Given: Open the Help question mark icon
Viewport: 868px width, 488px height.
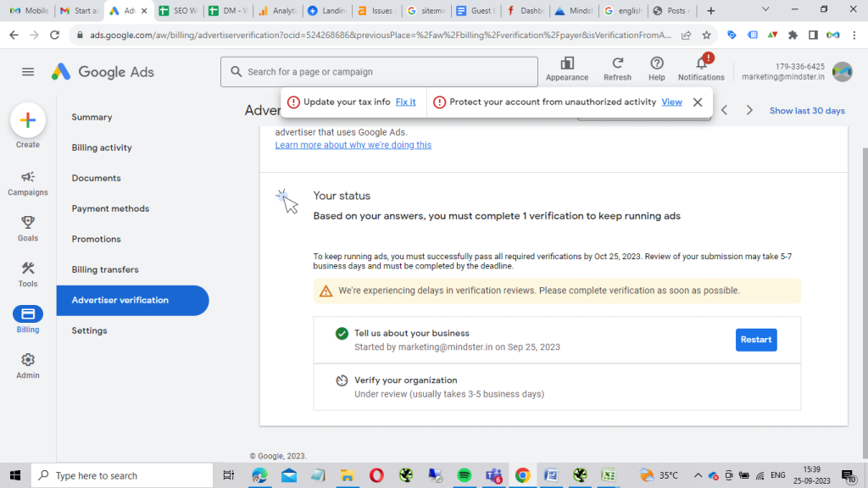Looking at the screenshot, I should coord(657,64).
